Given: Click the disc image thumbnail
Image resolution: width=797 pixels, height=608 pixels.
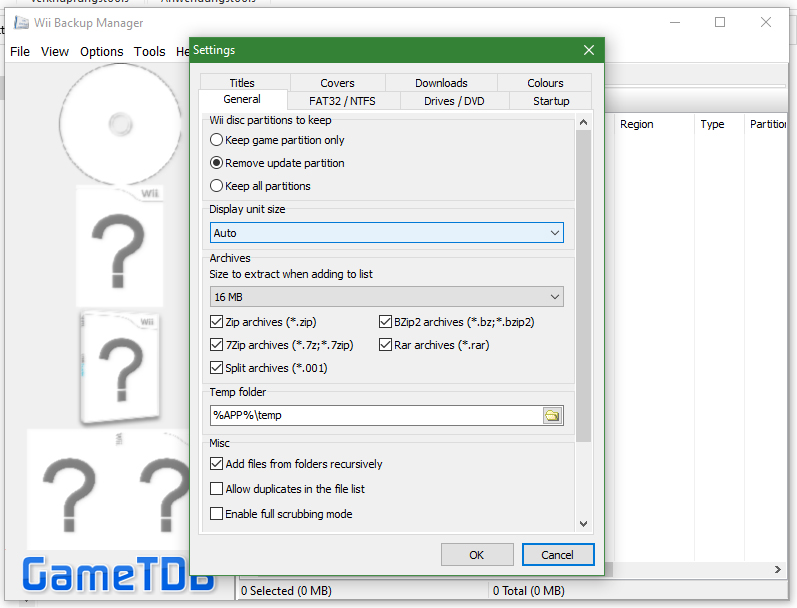Looking at the screenshot, I should pyautogui.click(x=120, y=124).
